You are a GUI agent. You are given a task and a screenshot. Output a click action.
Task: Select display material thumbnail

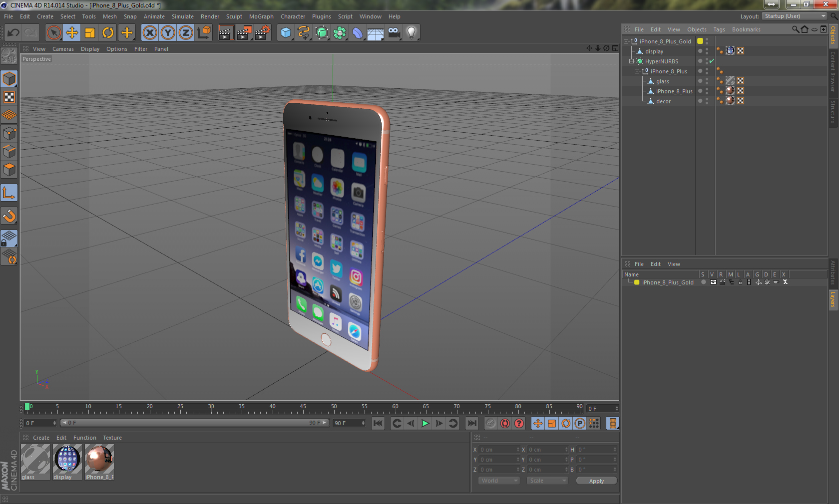click(x=67, y=462)
